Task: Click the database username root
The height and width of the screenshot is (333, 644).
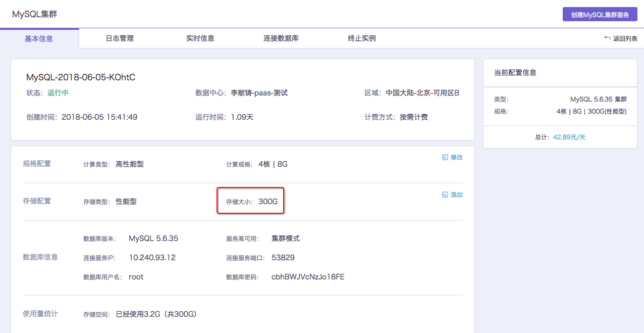Action: click(136, 277)
